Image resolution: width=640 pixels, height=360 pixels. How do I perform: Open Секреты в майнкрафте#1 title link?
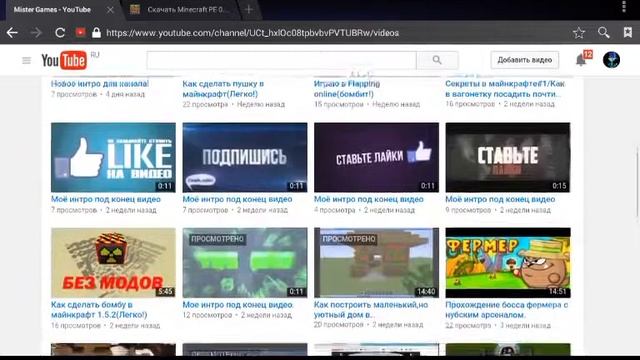pos(505,89)
